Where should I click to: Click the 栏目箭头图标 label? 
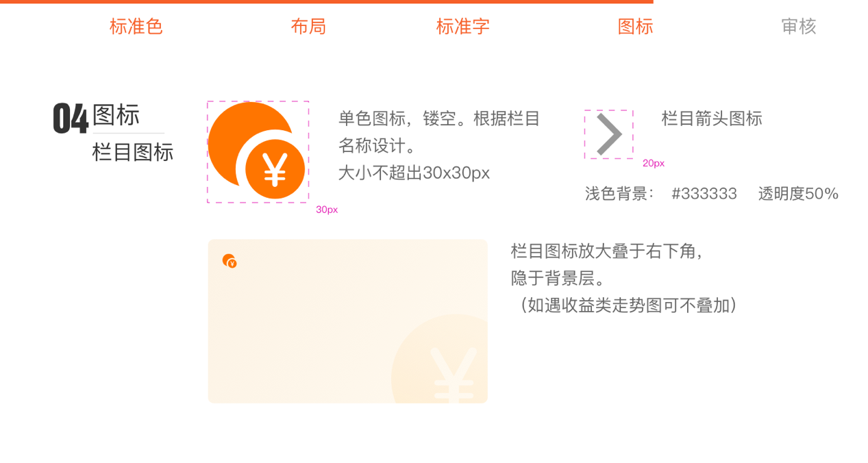(712, 118)
